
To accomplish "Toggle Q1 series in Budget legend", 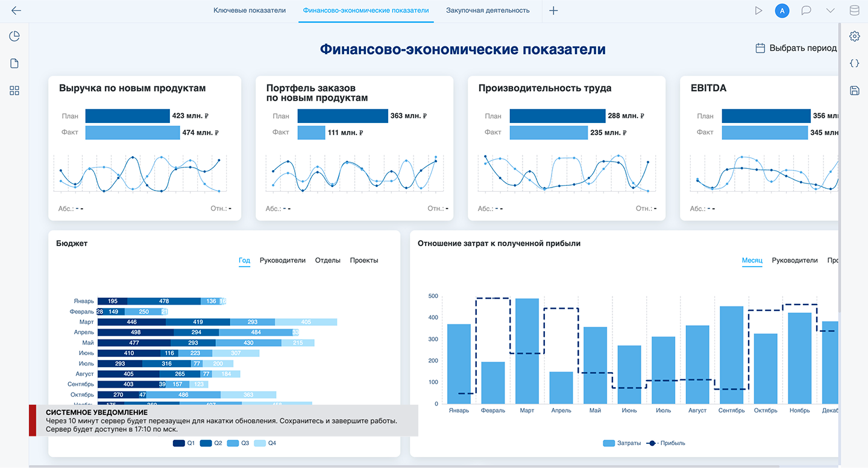I will coord(184,443).
